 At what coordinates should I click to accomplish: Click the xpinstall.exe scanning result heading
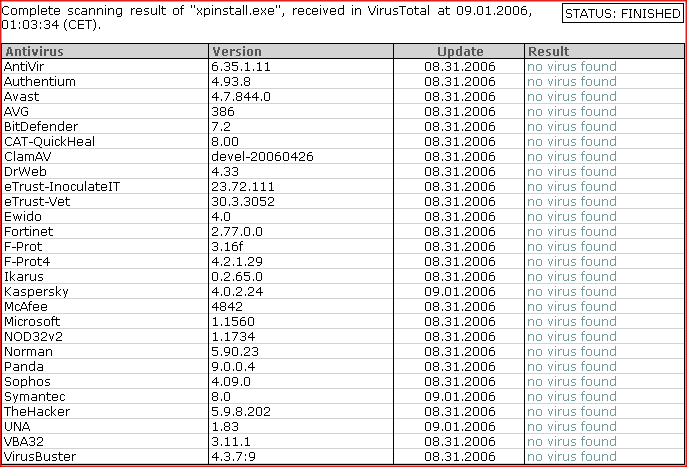(266, 18)
